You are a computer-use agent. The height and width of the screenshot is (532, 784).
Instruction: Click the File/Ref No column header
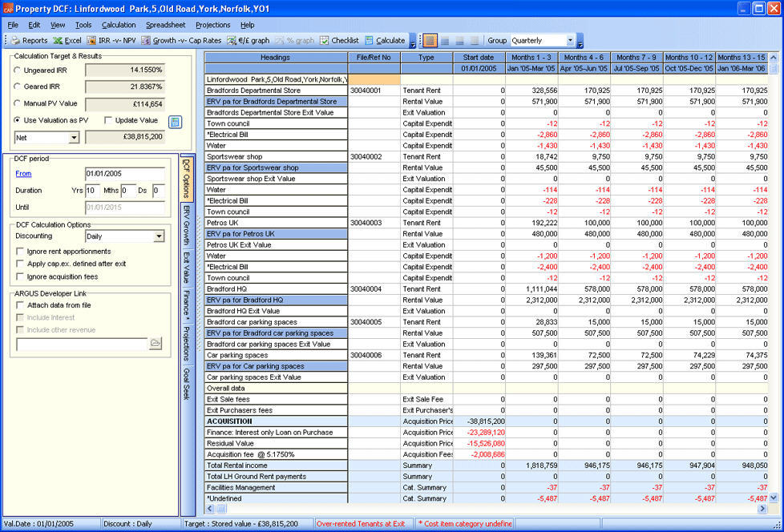(374, 58)
